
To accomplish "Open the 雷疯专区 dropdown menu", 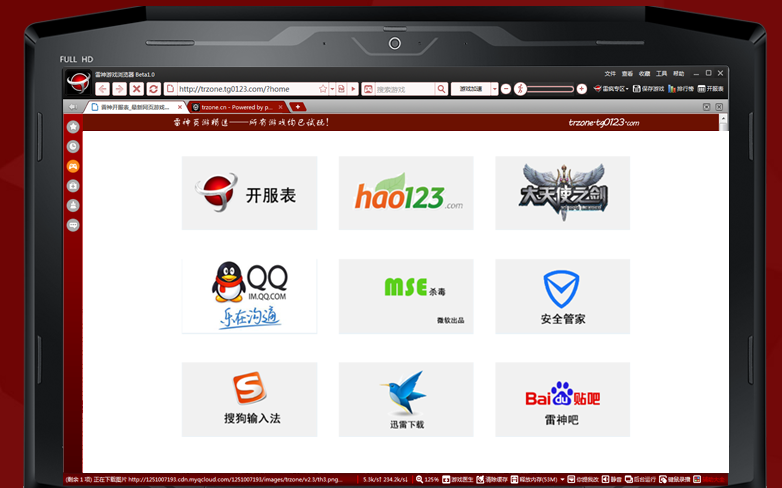I will 610,89.
